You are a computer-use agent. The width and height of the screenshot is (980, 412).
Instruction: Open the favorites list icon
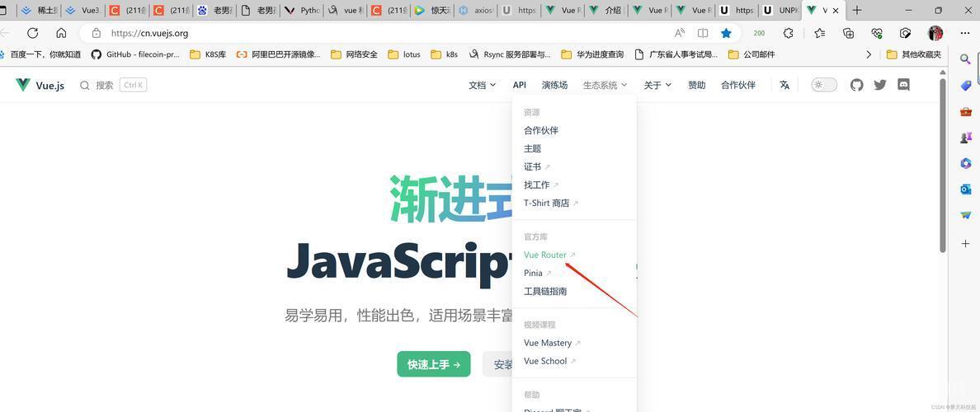tap(819, 33)
